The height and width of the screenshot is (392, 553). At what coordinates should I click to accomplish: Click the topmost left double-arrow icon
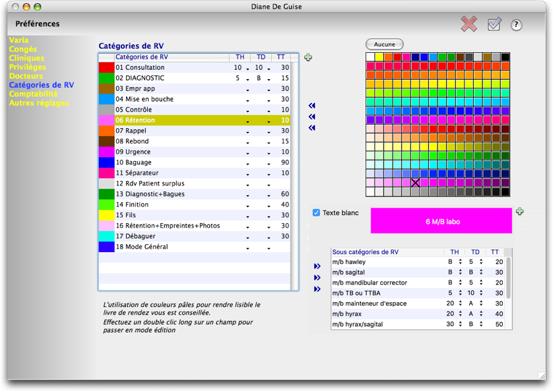coord(311,106)
